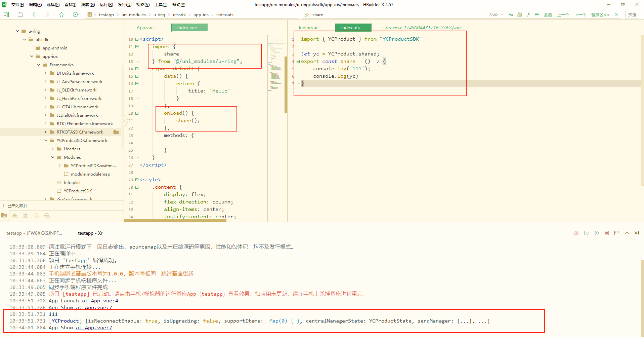Screen dimensions: 644x337
Task: Collapse the app-ios folder
Action: 32,56
